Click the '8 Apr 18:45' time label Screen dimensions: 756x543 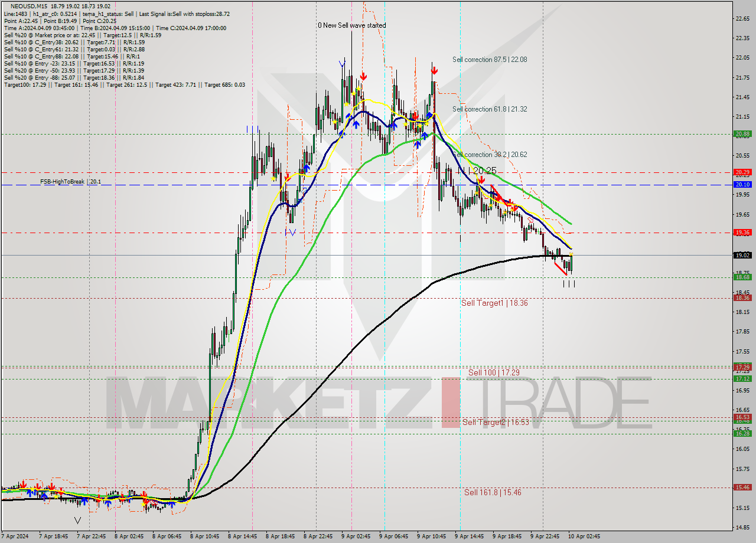pos(280,537)
